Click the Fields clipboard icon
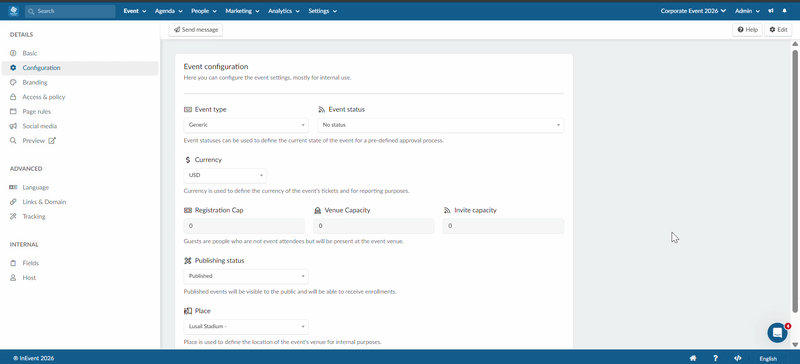Image resolution: width=800 pixels, height=364 pixels. pyautogui.click(x=13, y=263)
